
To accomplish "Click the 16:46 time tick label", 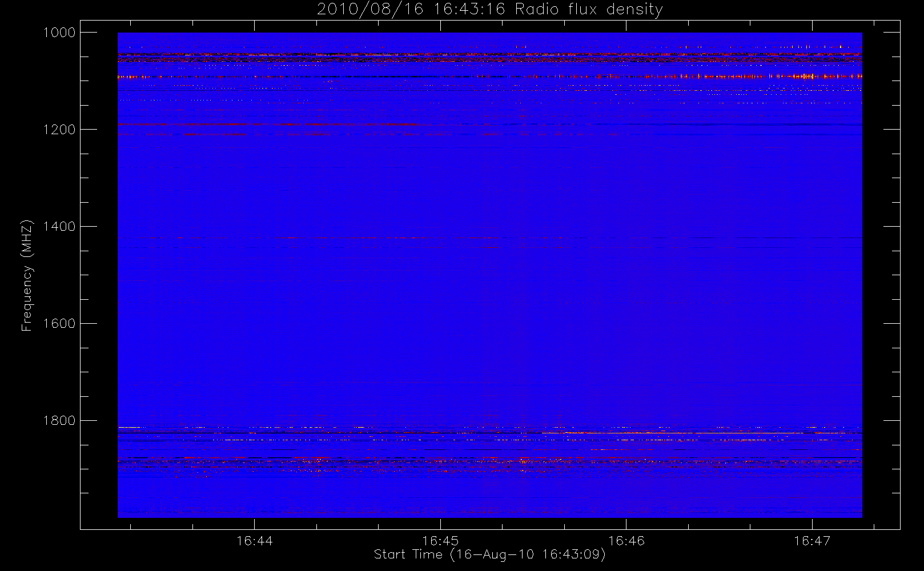I will click(626, 541).
